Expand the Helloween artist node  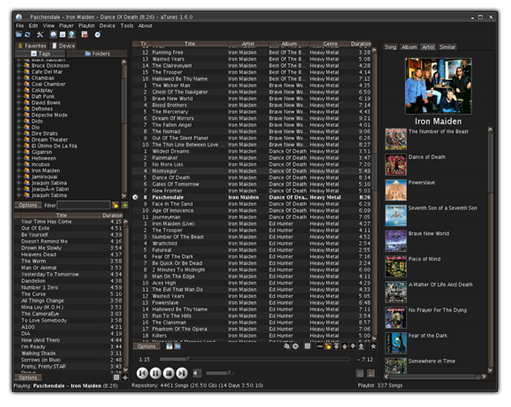pyautogui.click(x=19, y=158)
